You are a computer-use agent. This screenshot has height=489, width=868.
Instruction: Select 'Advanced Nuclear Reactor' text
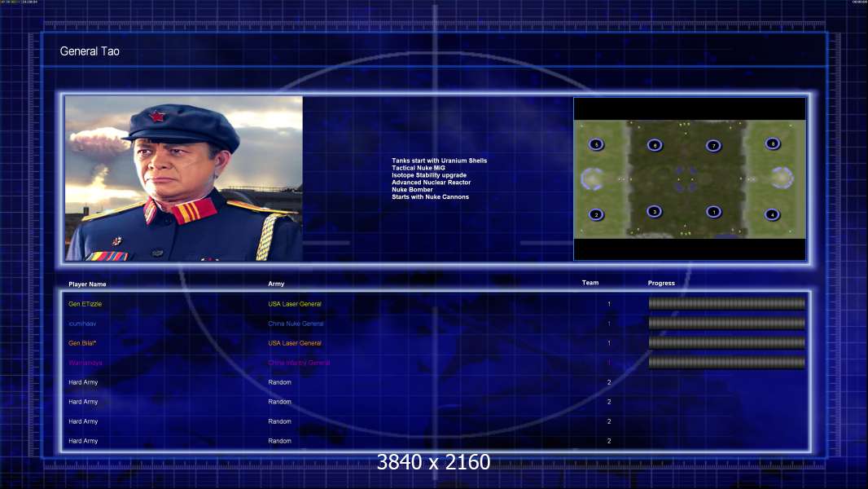[x=432, y=183]
